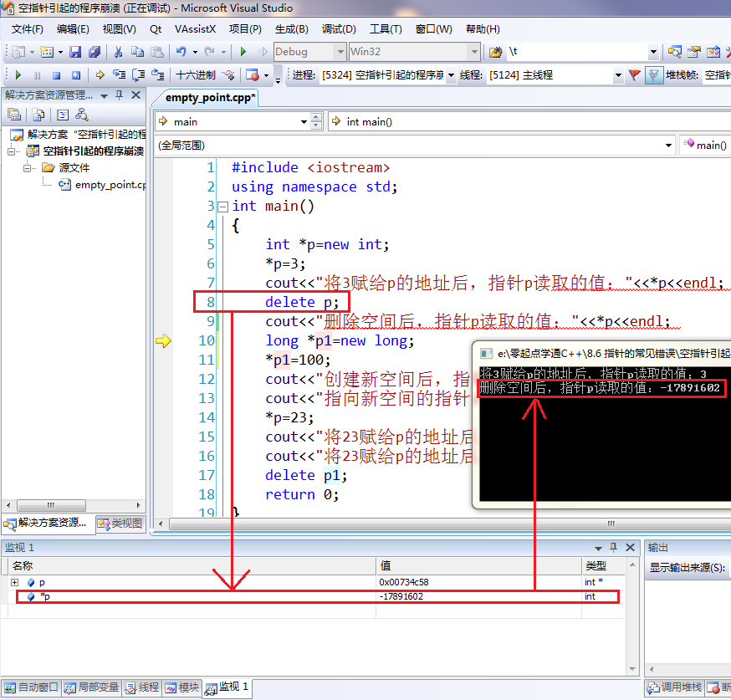The image size is (731, 700).
Task: Click the 值 column header in the watch window
Action: 478,566
